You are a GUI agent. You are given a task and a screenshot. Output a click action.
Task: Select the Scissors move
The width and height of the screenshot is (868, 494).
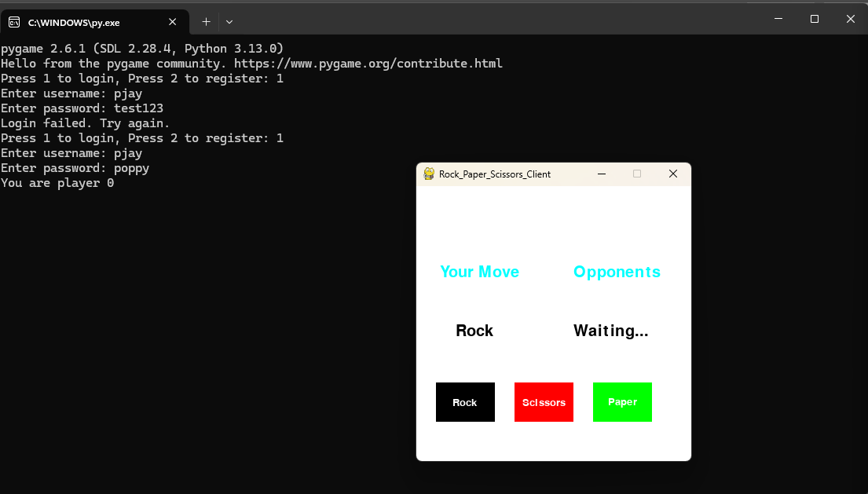(544, 401)
